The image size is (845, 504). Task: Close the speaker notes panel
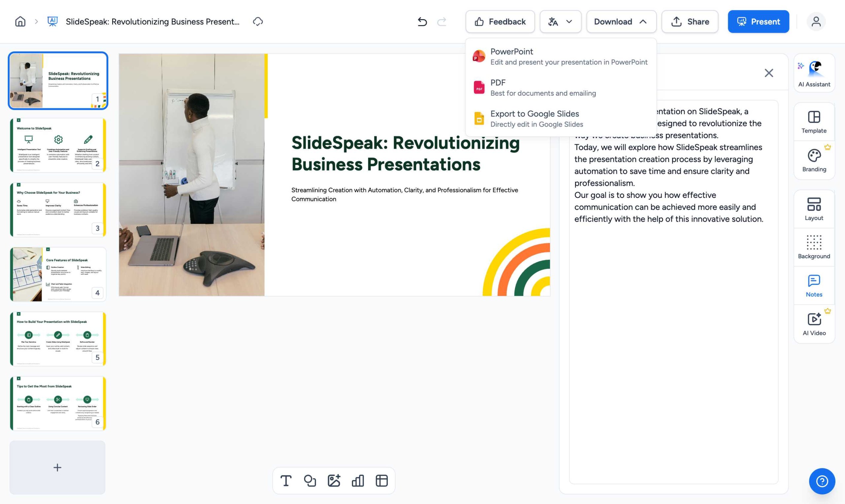tap(768, 73)
